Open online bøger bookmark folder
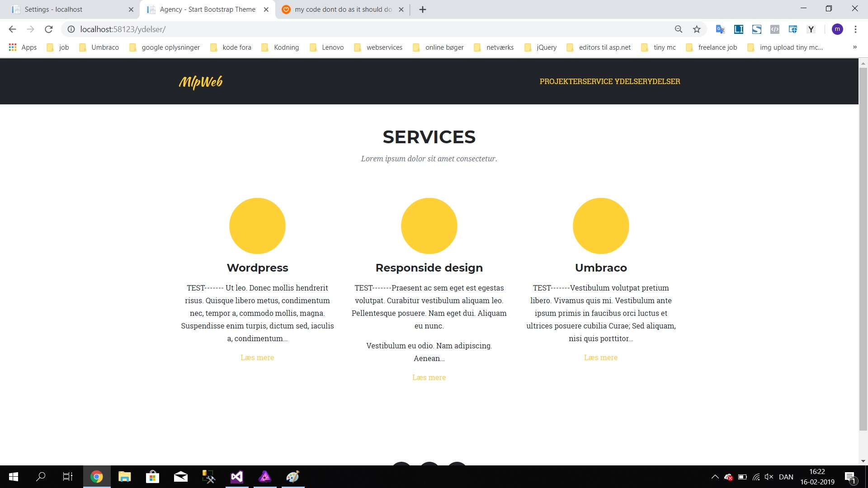 [438, 47]
